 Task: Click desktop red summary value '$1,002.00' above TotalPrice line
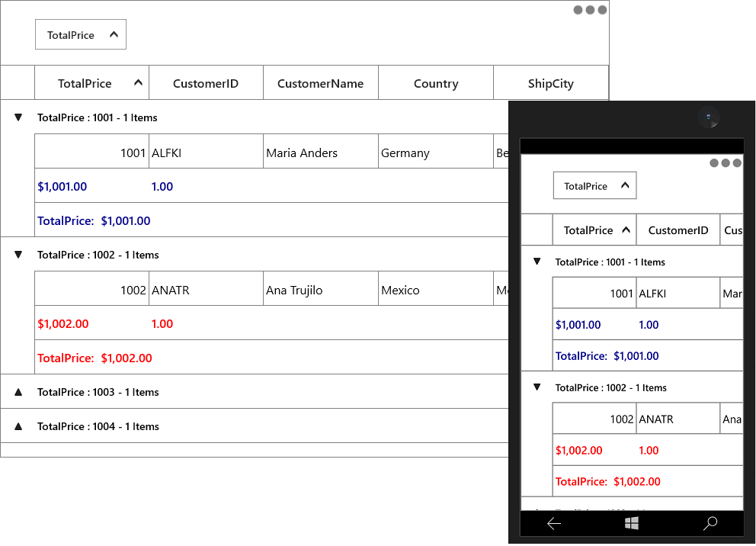click(x=63, y=323)
